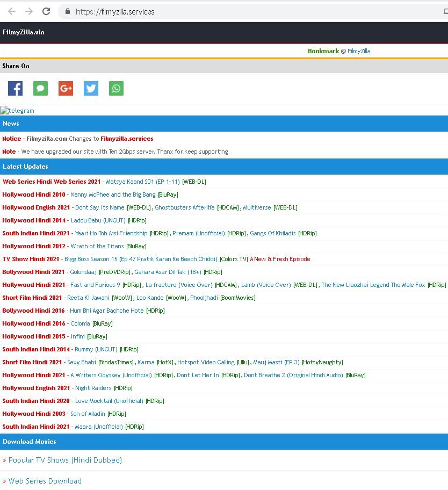Open Infini movie link
The image size is (448, 490).
tap(77, 336)
